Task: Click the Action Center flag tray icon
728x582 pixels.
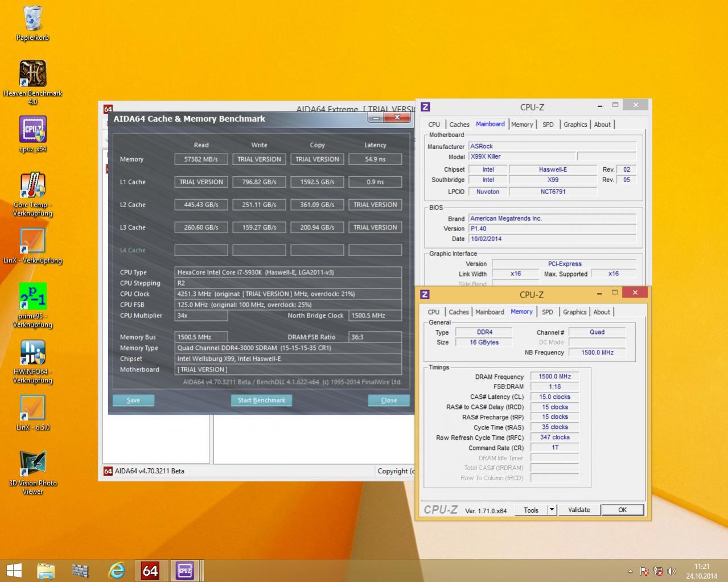Action: point(644,571)
